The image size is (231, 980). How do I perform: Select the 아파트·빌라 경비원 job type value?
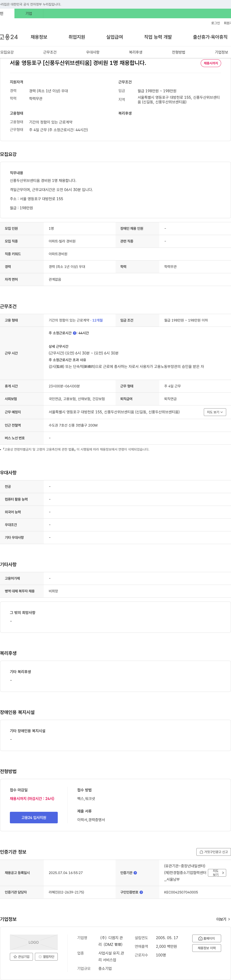pyautogui.click(x=62, y=241)
